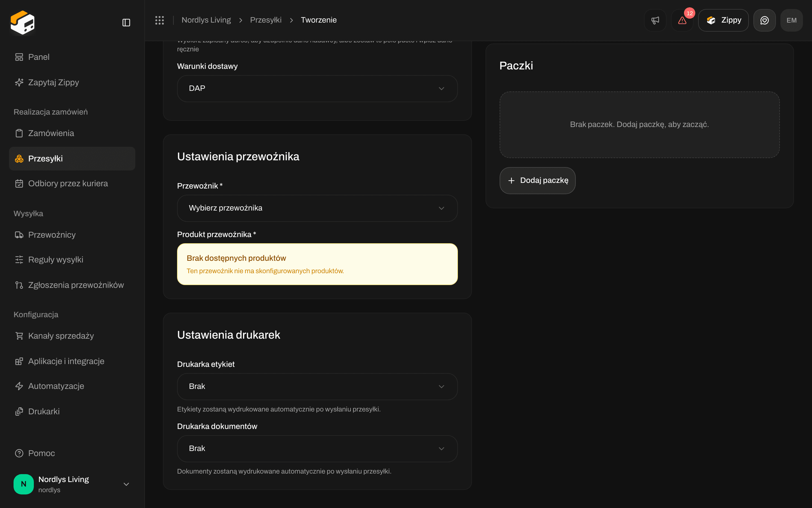Screen dimensions: 812x508
Task: Expand the Nordlys Living workspace switcher chevron
Action: tap(126, 484)
